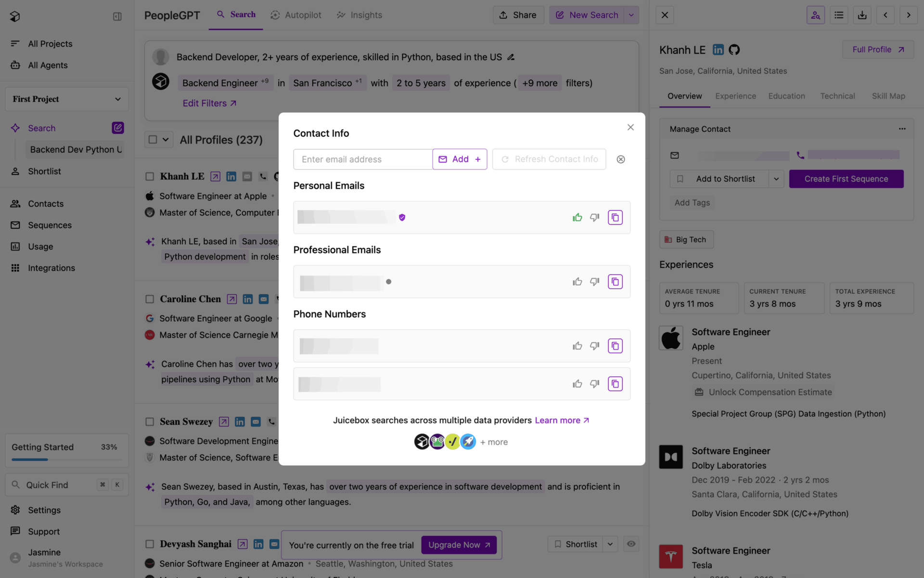Click Add email button

[460, 159]
